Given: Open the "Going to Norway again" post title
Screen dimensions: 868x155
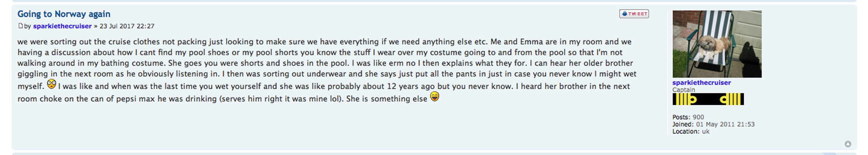Looking at the screenshot, I should 64,14.
